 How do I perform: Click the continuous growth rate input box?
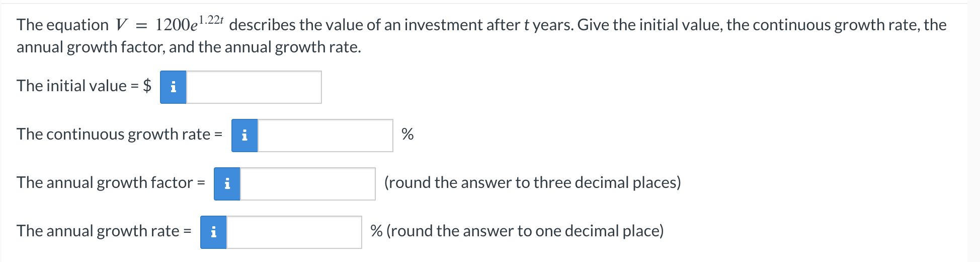coord(325,136)
